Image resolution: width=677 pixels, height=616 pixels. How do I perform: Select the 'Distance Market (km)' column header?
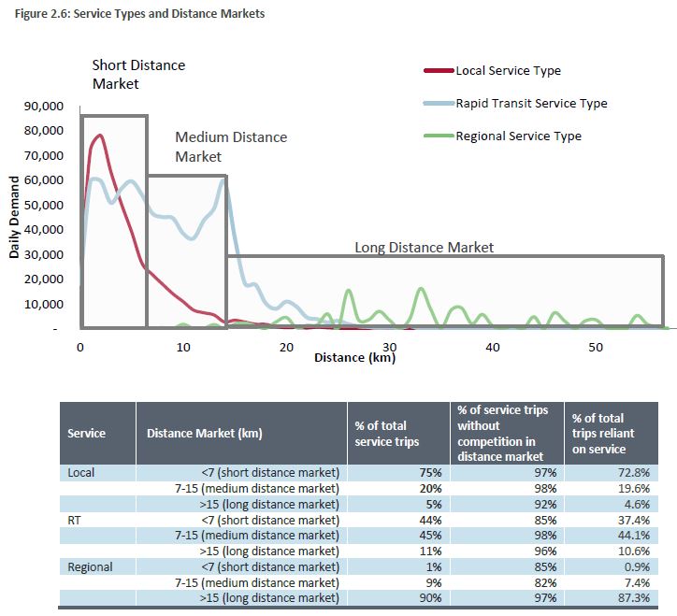[203, 434]
